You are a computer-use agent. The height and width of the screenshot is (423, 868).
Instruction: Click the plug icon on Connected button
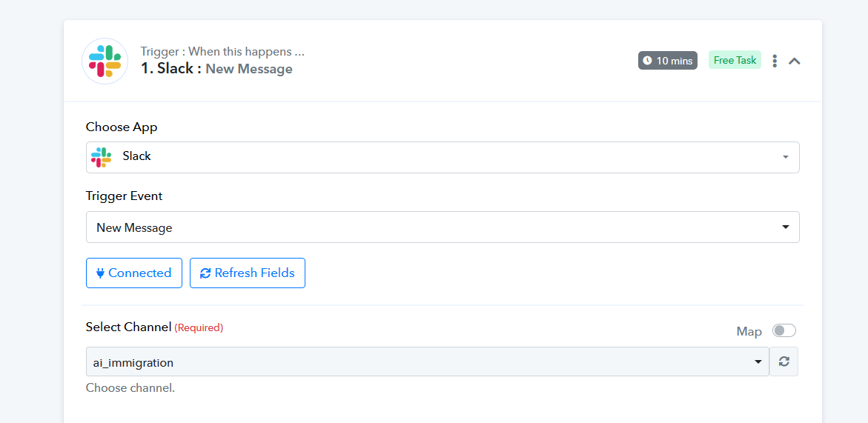pyautogui.click(x=100, y=273)
